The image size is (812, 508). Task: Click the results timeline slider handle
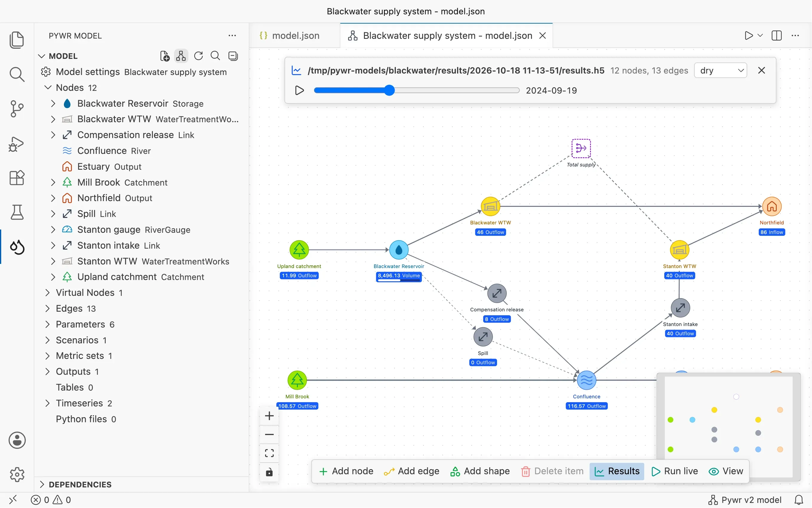click(x=389, y=90)
